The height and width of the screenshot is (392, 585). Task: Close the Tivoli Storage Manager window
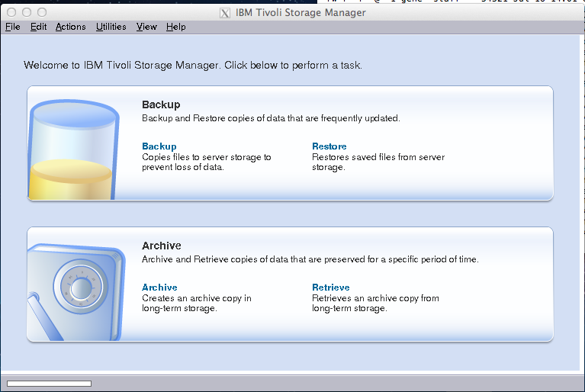[x=11, y=13]
